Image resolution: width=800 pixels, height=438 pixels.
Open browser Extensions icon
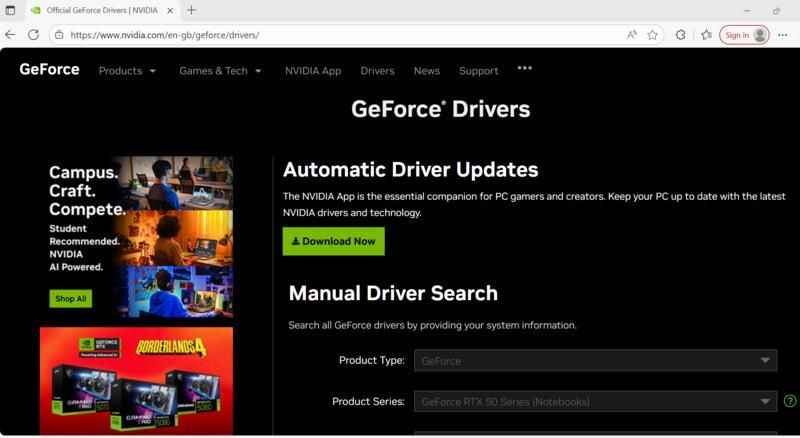[x=681, y=35]
